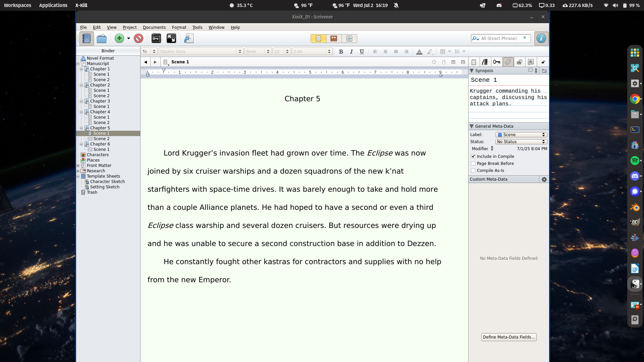Click the red Trash toolbar icon
Screen dimensions: 644x362
pos(138,38)
